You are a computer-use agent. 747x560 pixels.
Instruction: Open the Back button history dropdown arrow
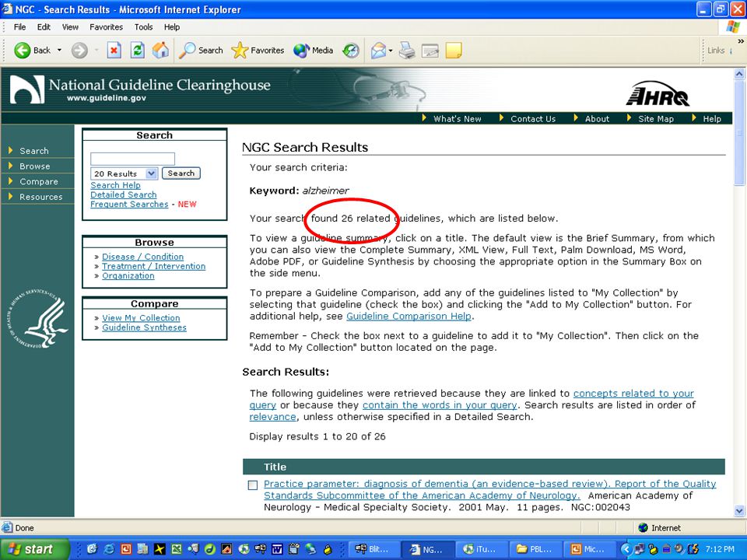pos(60,50)
